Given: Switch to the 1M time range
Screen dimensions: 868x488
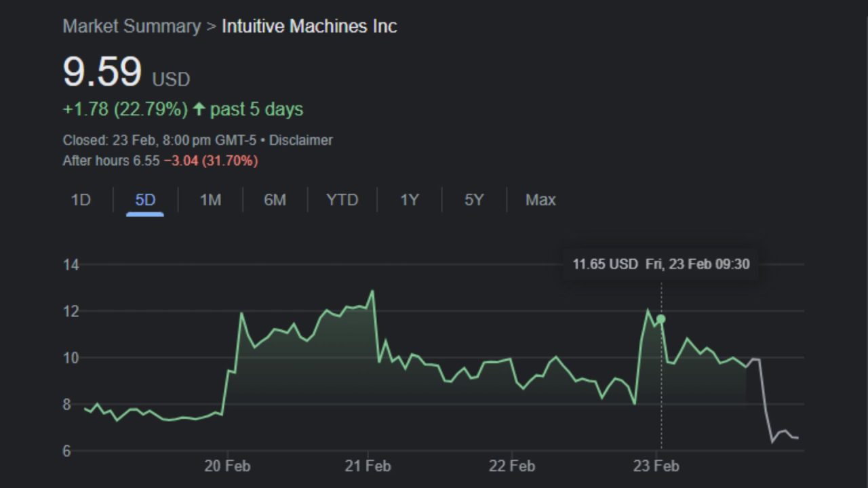Looking at the screenshot, I should click(x=210, y=200).
